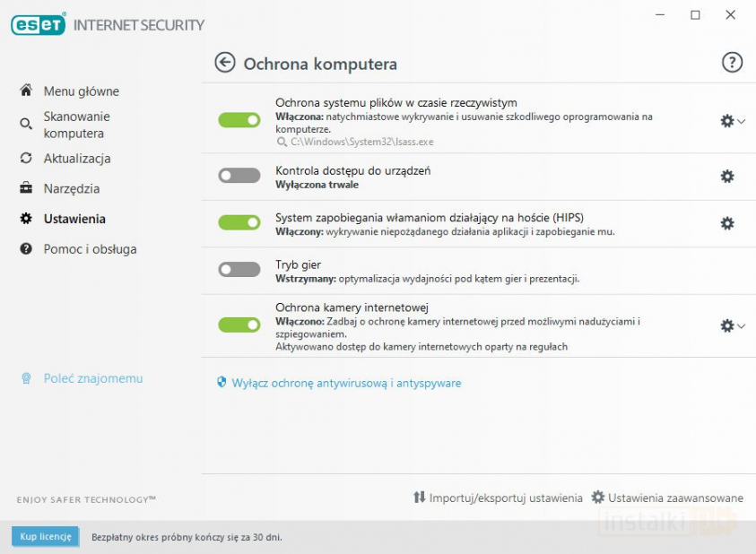Screen dimensions: 756x554
Task: Enable Kontrola dostępu do urządzeń toggle
Action: tap(239, 176)
